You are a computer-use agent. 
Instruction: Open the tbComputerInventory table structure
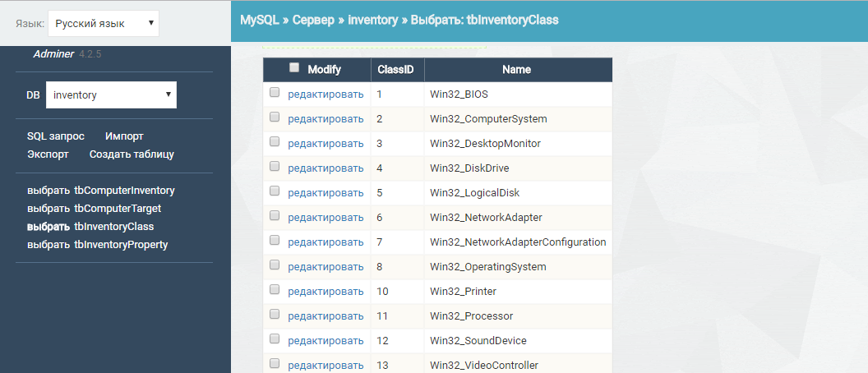[124, 191]
